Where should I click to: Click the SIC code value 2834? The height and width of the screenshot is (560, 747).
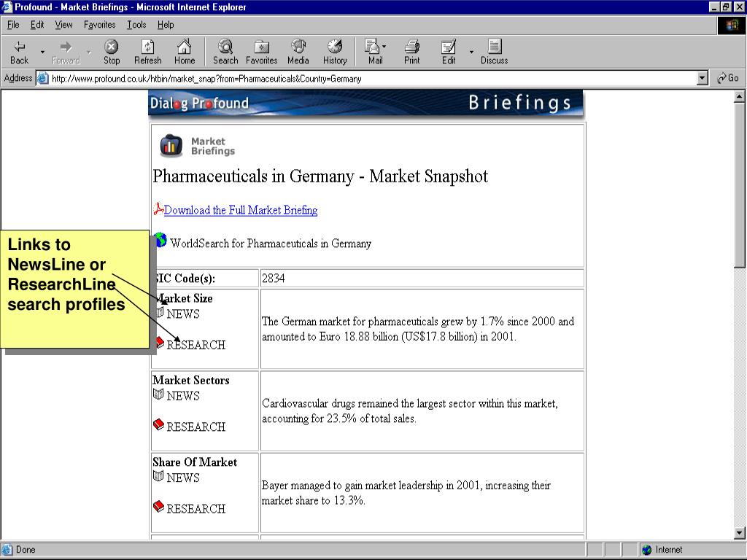pyautogui.click(x=274, y=278)
